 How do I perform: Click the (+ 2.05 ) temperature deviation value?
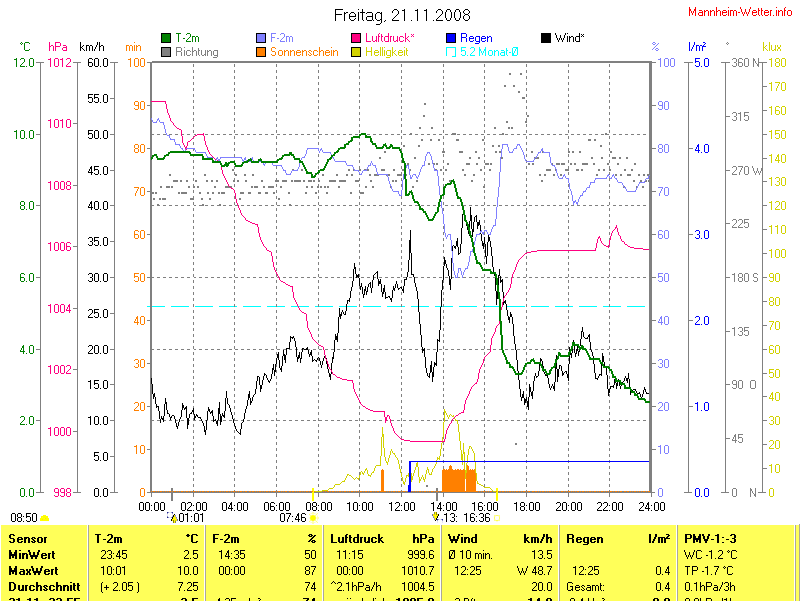pos(120,587)
